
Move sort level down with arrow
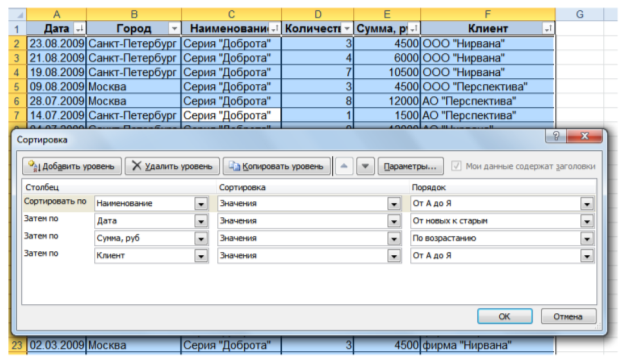(365, 166)
